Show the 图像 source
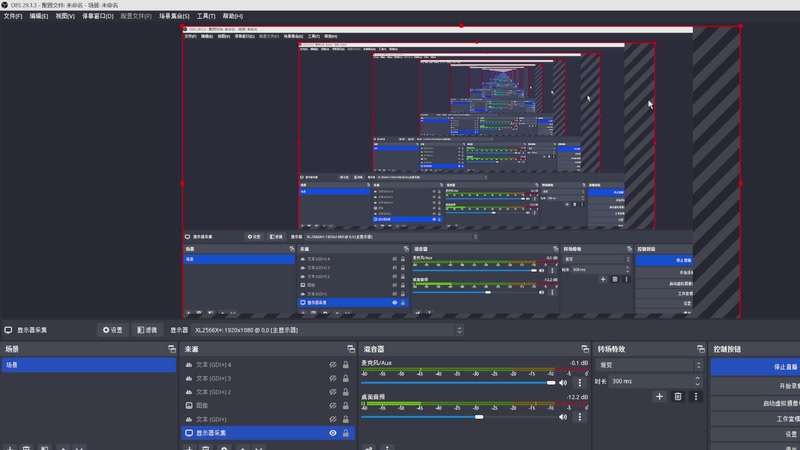800x450 pixels. point(333,406)
